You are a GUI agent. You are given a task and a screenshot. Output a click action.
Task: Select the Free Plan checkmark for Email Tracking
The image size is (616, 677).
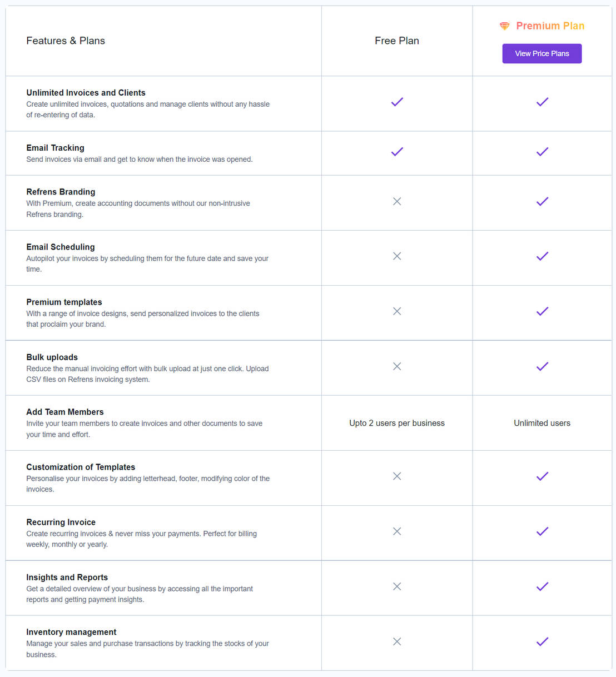click(396, 151)
